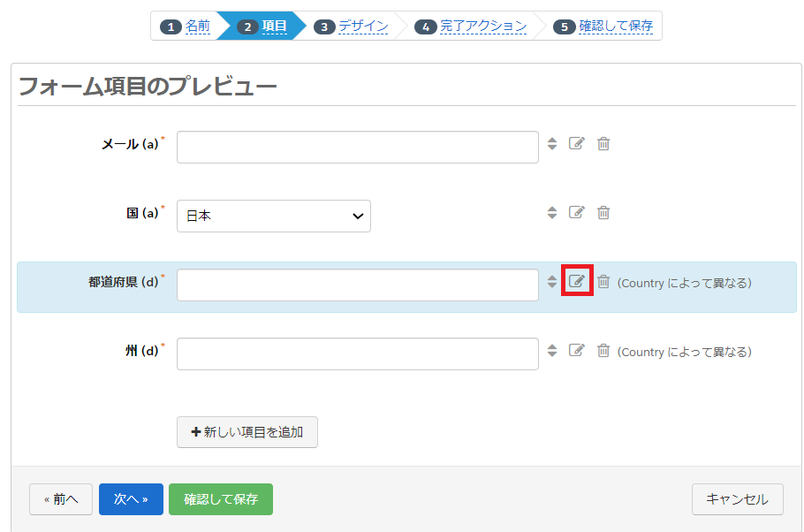This screenshot has height=532, width=804.
Task: Click the 次へ » button
Action: tap(131, 499)
